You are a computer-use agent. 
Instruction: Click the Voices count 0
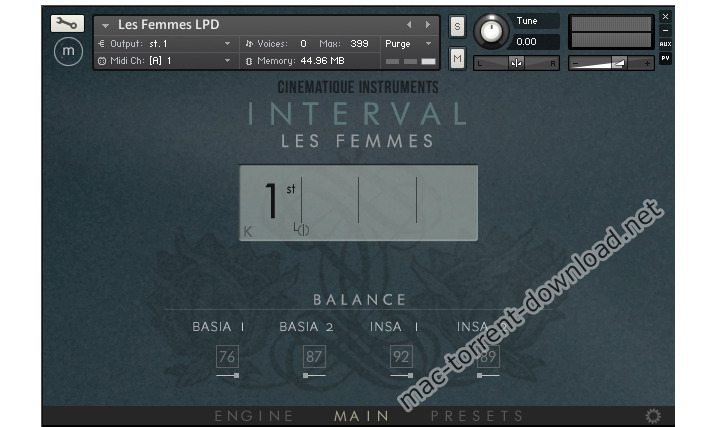[303, 44]
